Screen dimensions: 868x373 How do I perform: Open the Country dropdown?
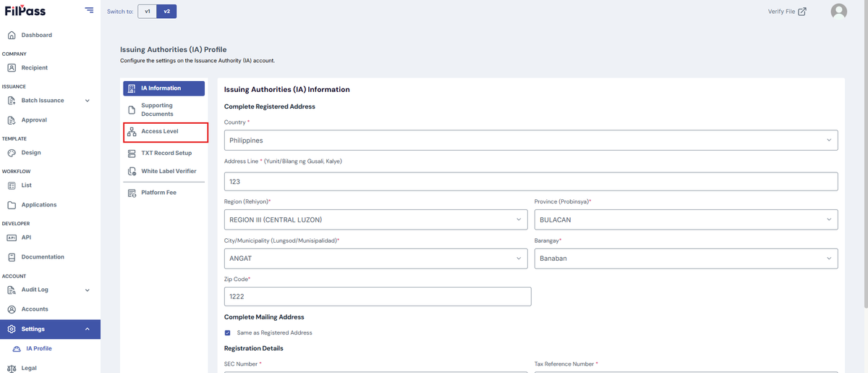point(531,140)
